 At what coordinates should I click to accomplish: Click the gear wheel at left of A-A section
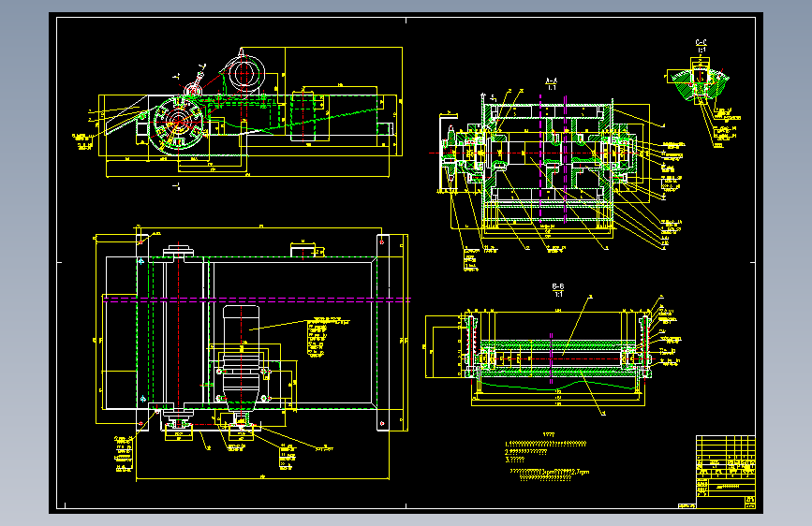(x=450, y=153)
